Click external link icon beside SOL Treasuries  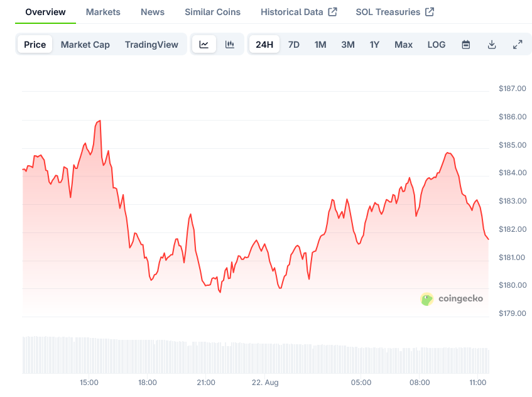[430, 12]
